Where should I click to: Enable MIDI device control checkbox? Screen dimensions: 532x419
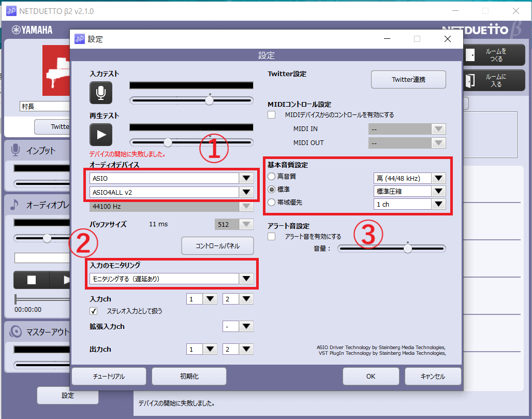pos(271,115)
